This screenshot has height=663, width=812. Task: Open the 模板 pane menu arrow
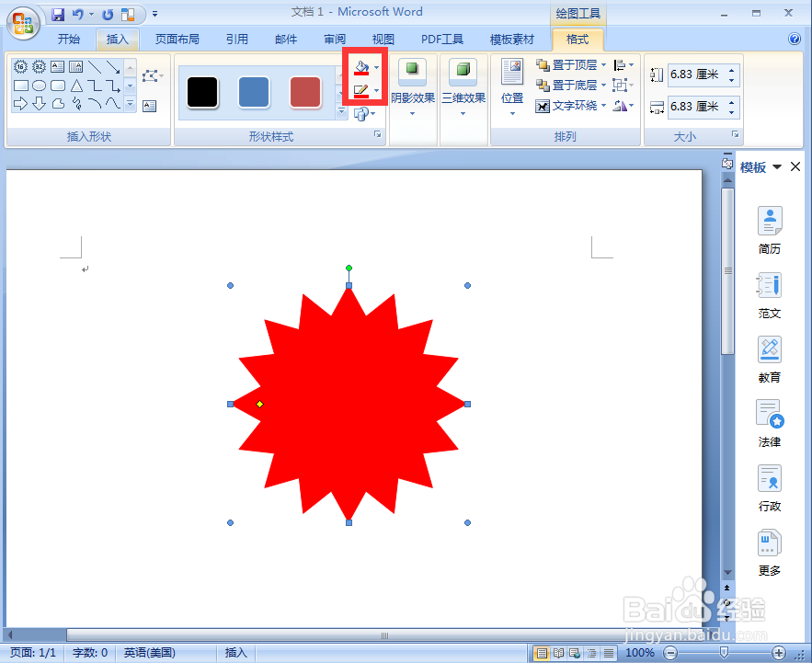pos(777,166)
